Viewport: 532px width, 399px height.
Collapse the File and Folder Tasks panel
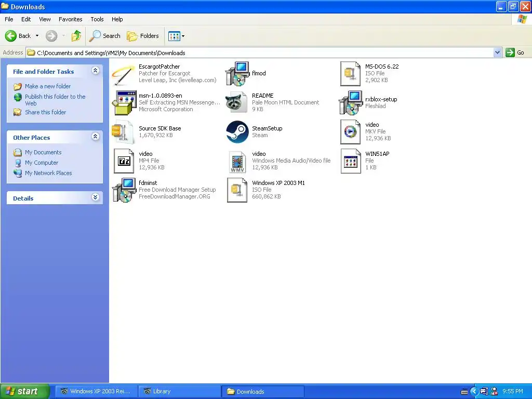click(x=96, y=71)
